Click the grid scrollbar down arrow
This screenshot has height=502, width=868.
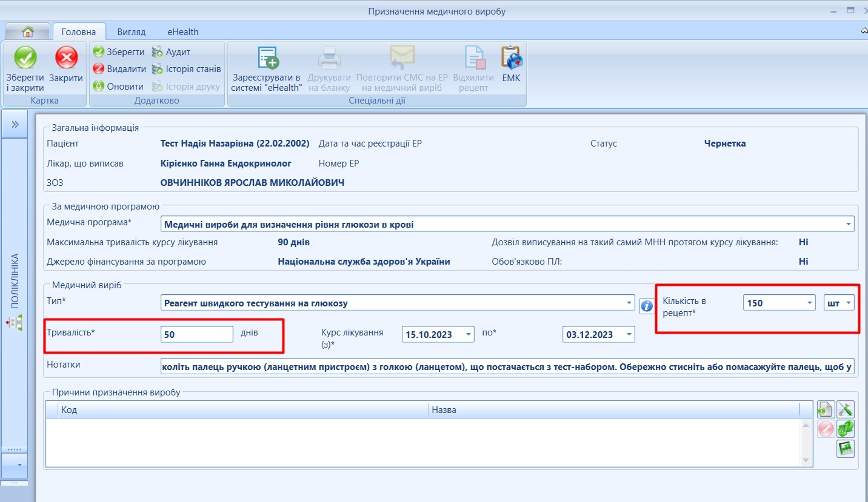(x=806, y=460)
